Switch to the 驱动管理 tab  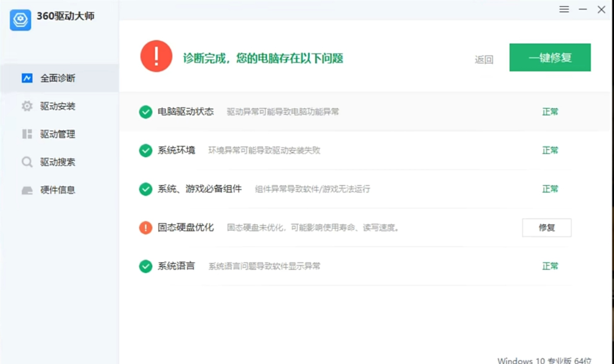58,134
